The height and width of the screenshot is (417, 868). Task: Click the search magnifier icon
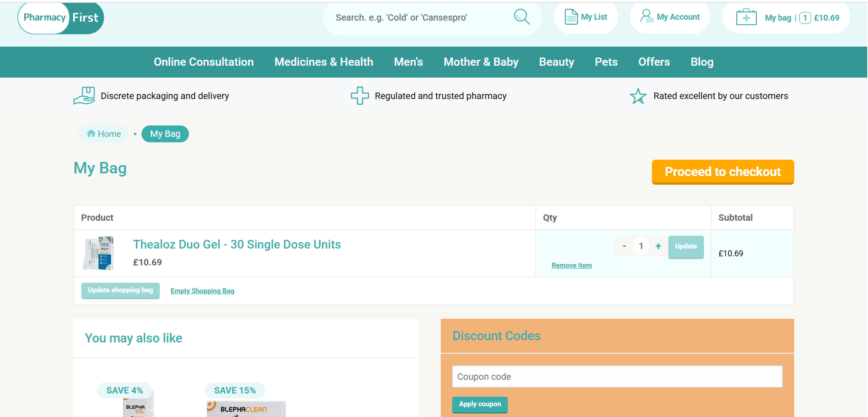point(522,17)
